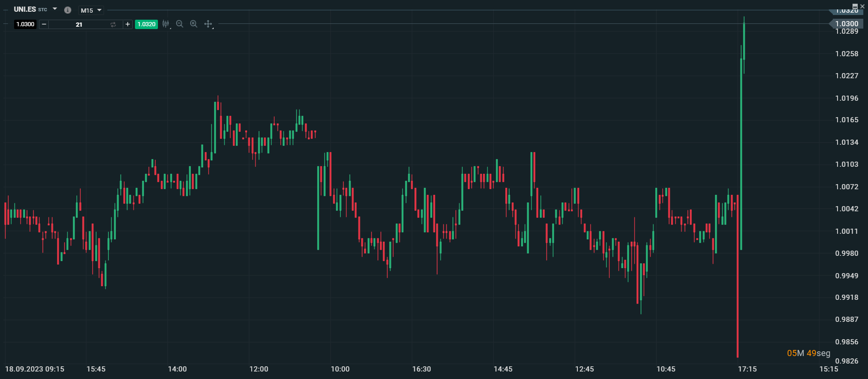Click the 17:15 label on the time axis
This screenshot has width=868, height=379.
tap(747, 369)
